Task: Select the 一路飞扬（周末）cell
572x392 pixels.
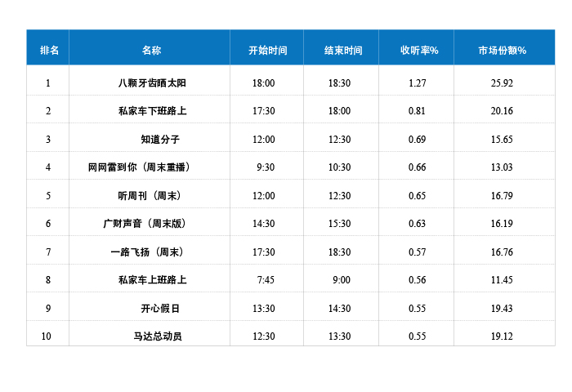Action: pos(148,252)
